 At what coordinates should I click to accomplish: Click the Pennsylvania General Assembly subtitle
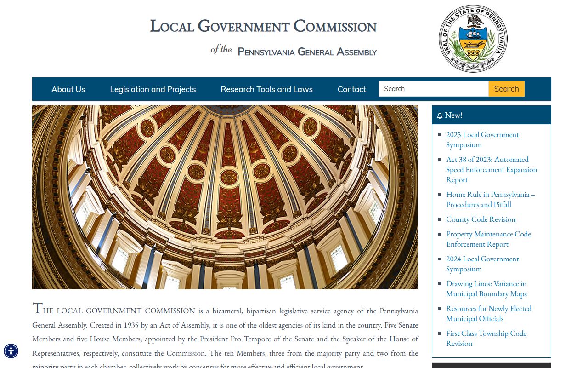[x=307, y=52]
